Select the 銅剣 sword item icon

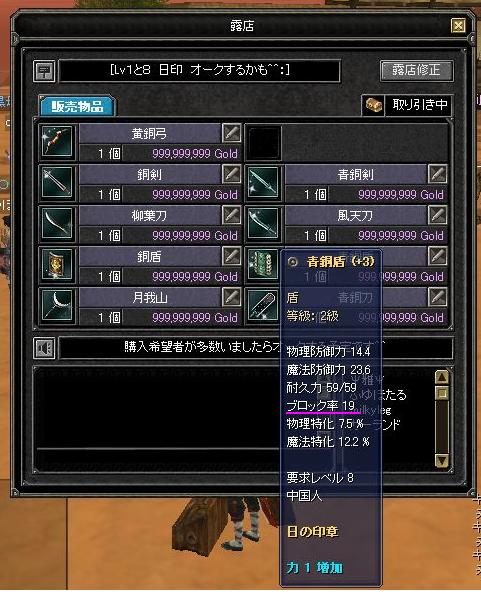(57, 183)
